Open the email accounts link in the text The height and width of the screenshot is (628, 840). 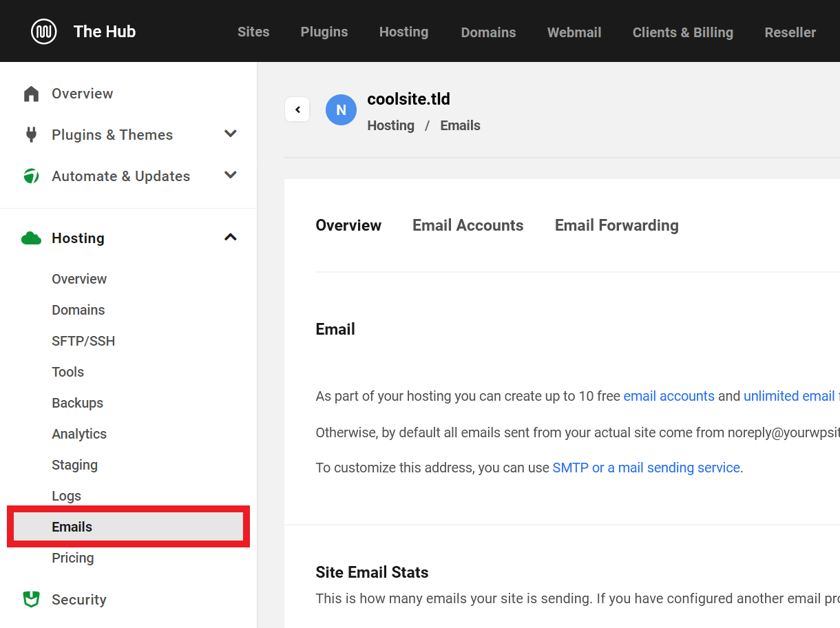[x=669, y=396]
